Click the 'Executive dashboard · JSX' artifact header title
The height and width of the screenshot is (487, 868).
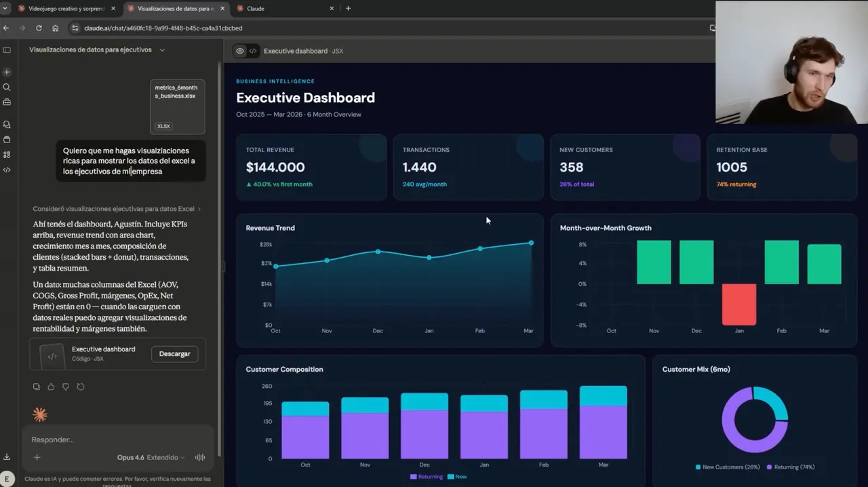click(x=303, y=51)
